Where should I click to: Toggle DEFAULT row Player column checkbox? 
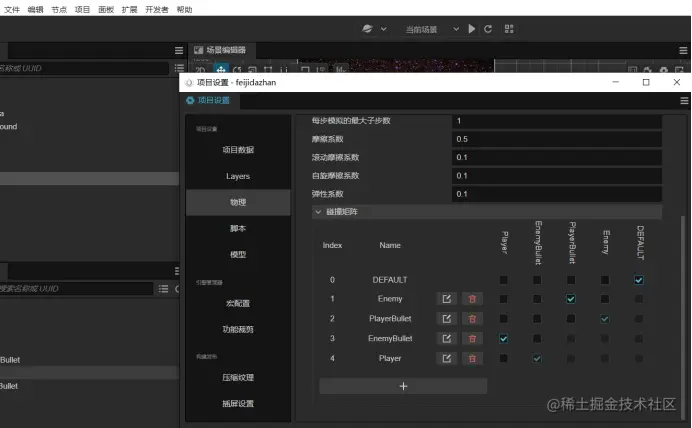[503, 280]
